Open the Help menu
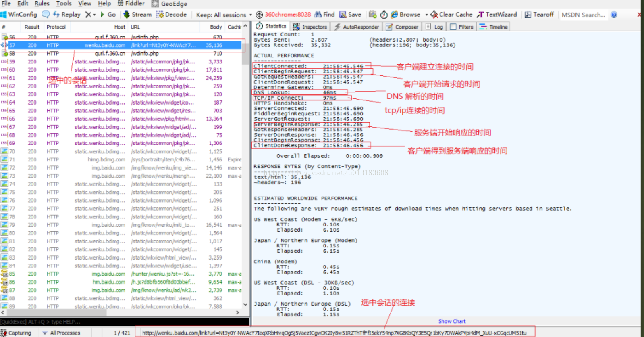644x337 pixels. pos(104,3)
